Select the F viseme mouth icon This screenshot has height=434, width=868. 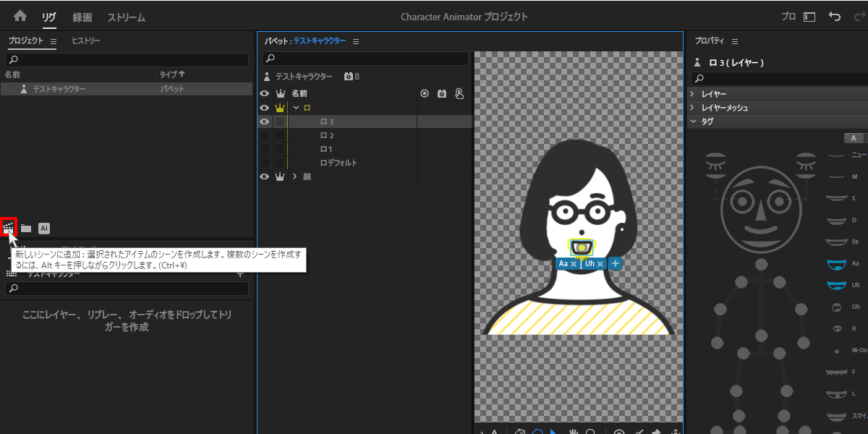point(836,372)
